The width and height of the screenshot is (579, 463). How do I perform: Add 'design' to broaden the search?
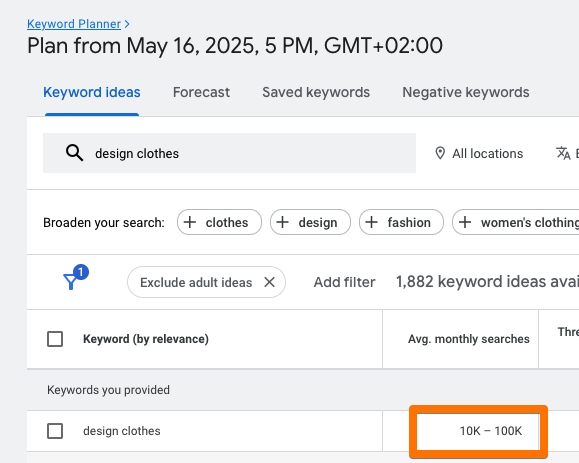point(310,222)
